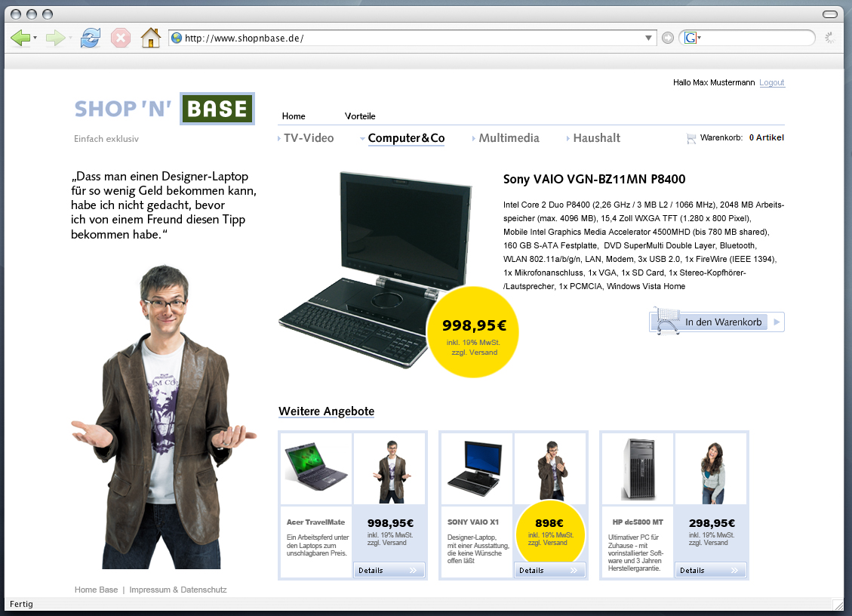Click the forward arrow button
852x616 pixels.
pos(55,38)
